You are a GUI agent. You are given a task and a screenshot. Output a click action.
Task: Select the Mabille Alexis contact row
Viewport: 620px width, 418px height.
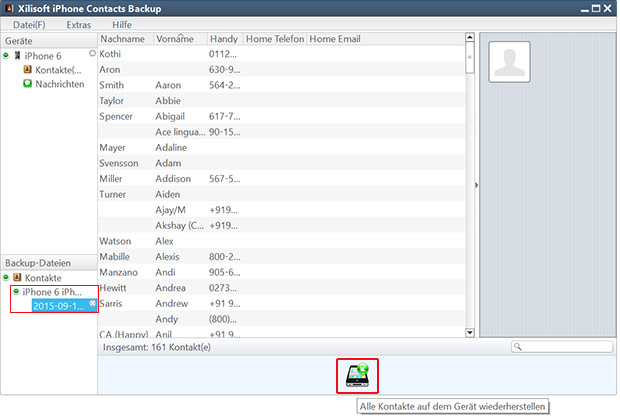coord(281,257)
